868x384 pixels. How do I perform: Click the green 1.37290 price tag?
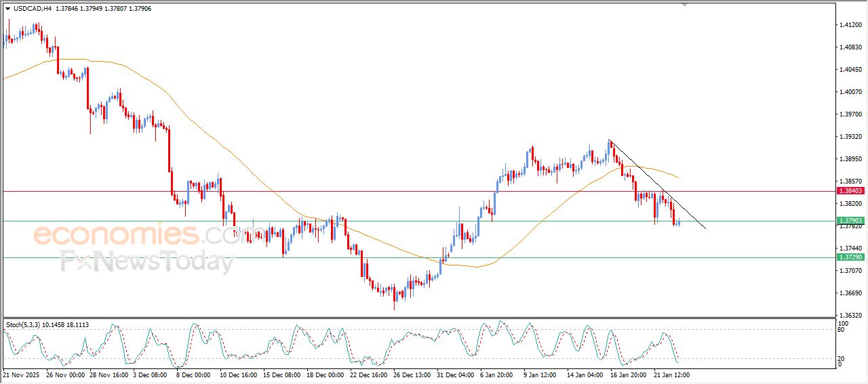(850, 257)
